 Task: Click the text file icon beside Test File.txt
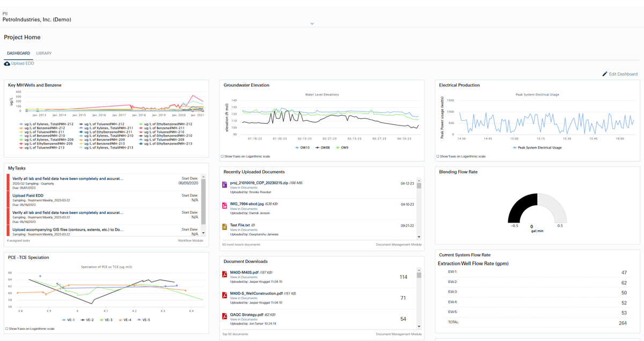pyautogui.click(x=225, y=227)
